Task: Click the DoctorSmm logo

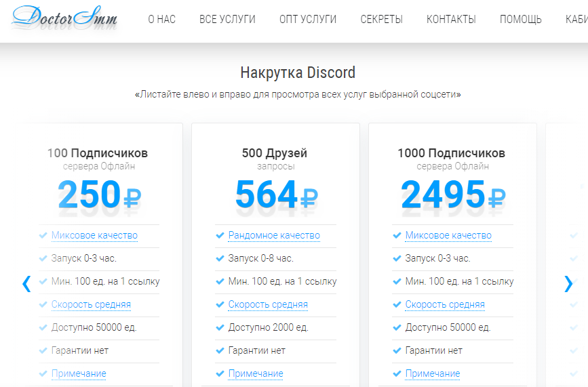Action: [64, 18]
